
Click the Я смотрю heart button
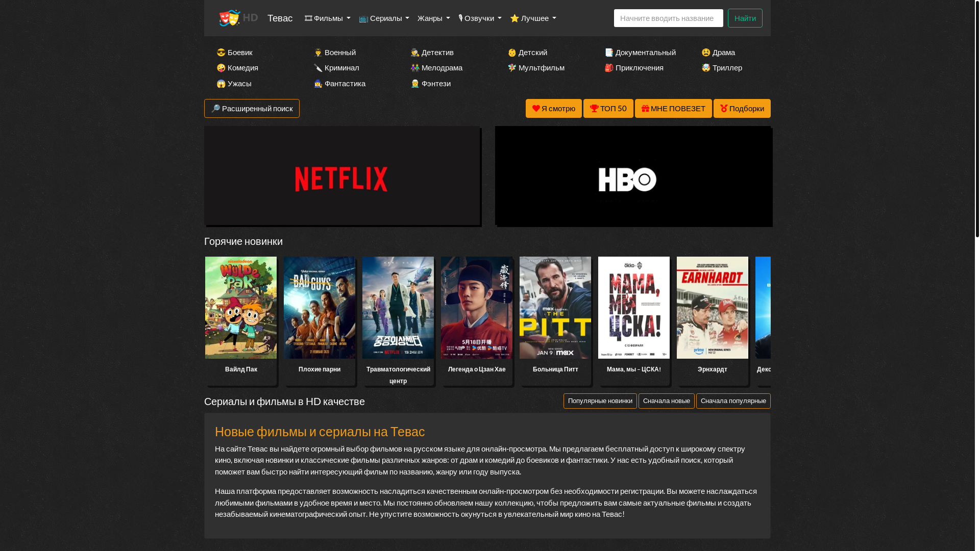(553, 109)
